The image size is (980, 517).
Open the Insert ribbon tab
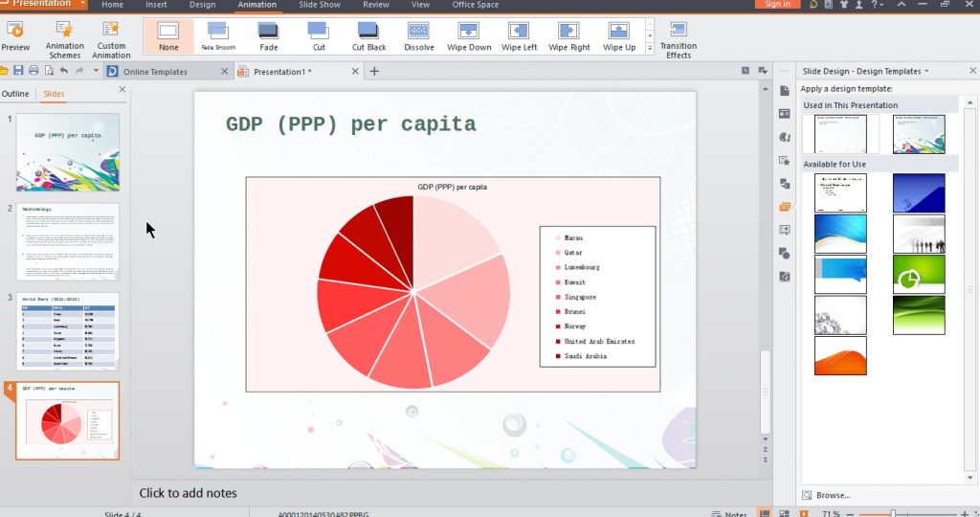[156, 5]
